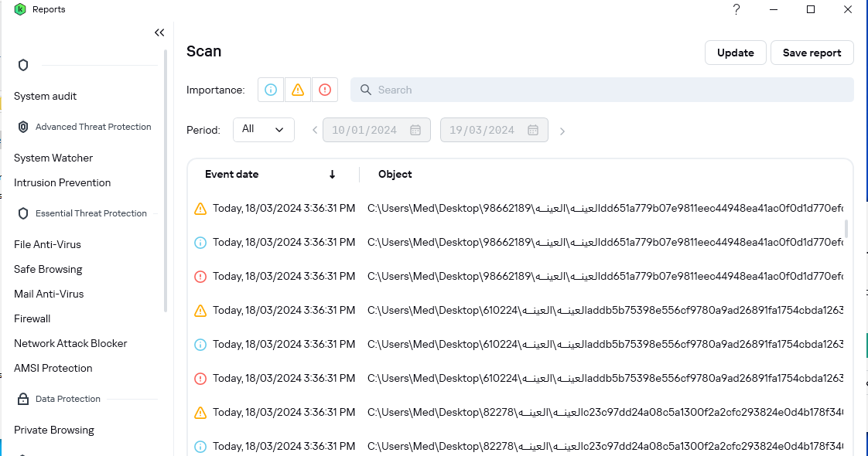Open Safe Browsing report
The height and width of the screenshot is (456, 868).
pyautogui.click(x=48, y=269)
